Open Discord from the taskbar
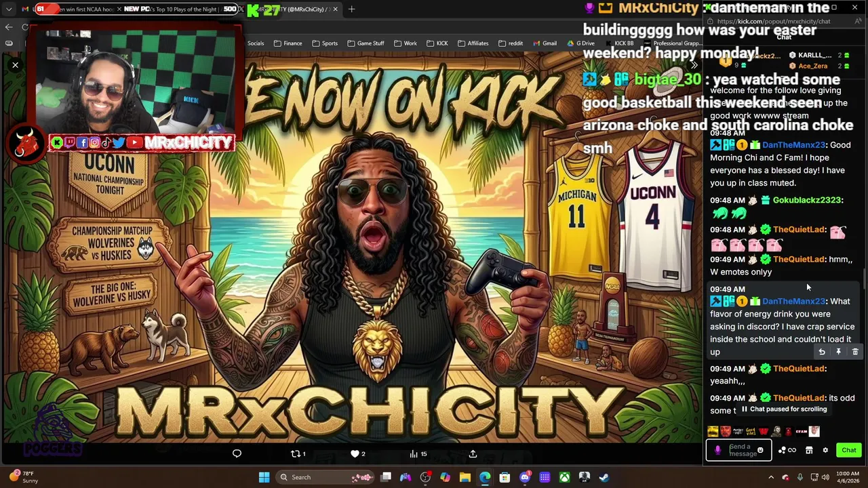The image size is (868, 488). (x=524, y=477)
